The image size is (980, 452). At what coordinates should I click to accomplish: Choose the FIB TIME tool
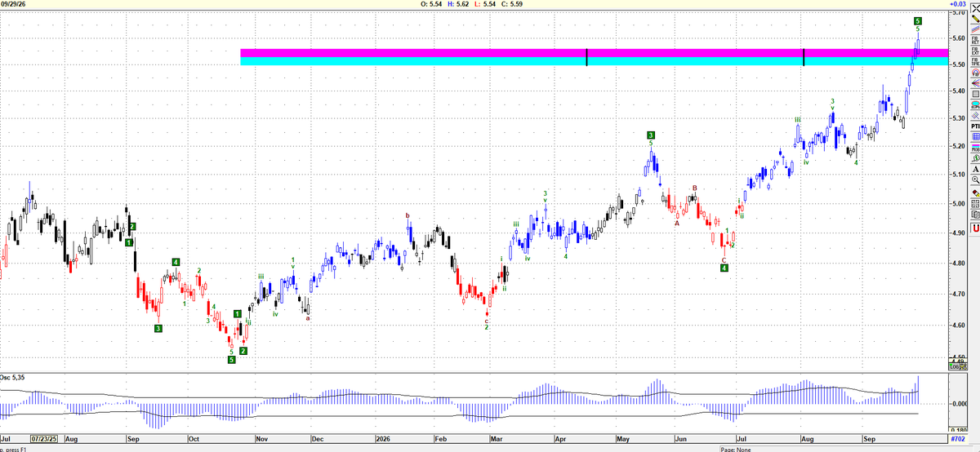[x=974, y=60]
